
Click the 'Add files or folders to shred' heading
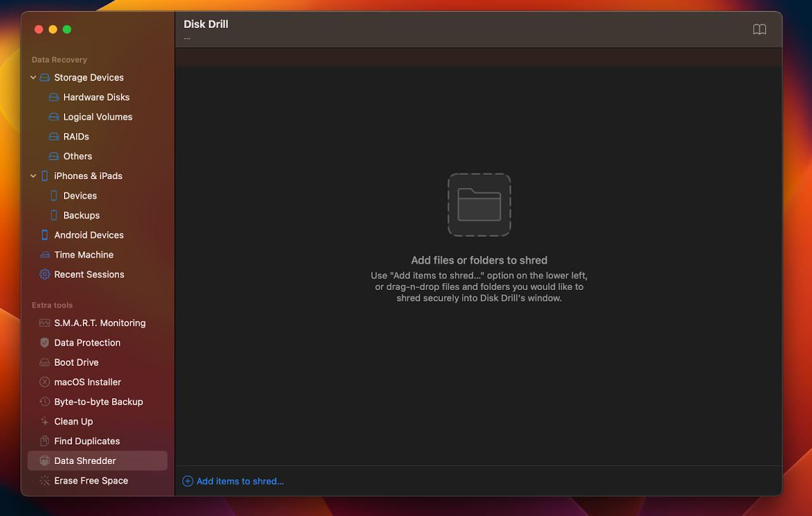click(x=479, y=260)
